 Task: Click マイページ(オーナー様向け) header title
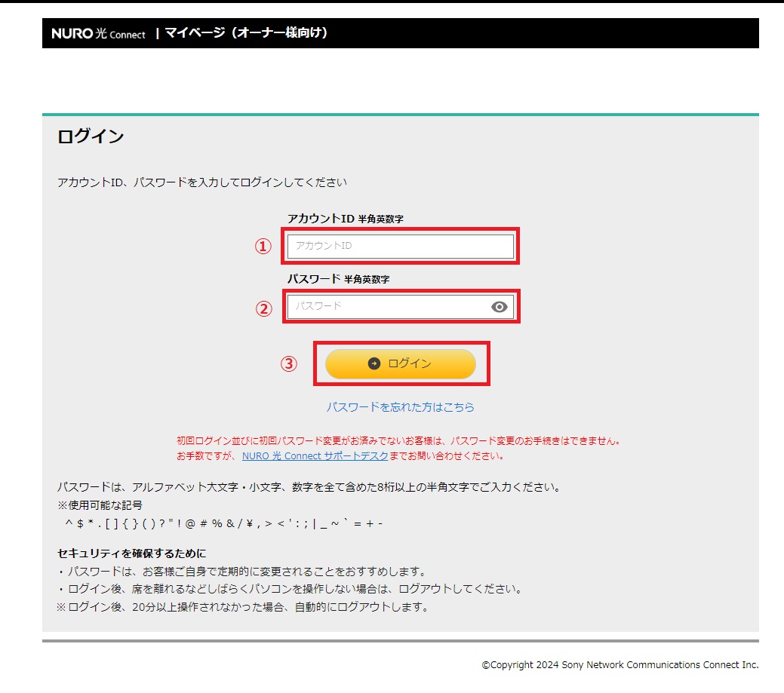click(246, 33)
